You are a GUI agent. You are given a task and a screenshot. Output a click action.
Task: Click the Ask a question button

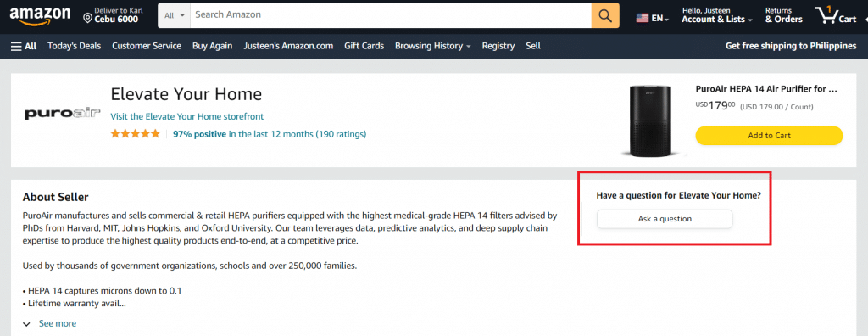(665, 219)
